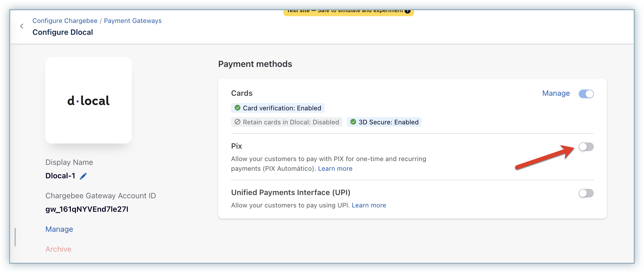
Task: Click the Payment methods heading
Action: click(255, 64)
